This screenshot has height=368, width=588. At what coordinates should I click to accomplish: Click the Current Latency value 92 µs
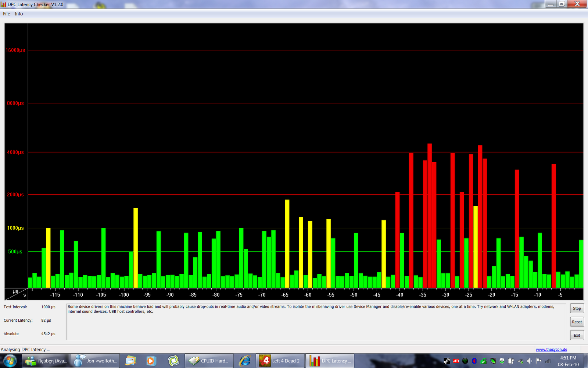tap(46, 321)
